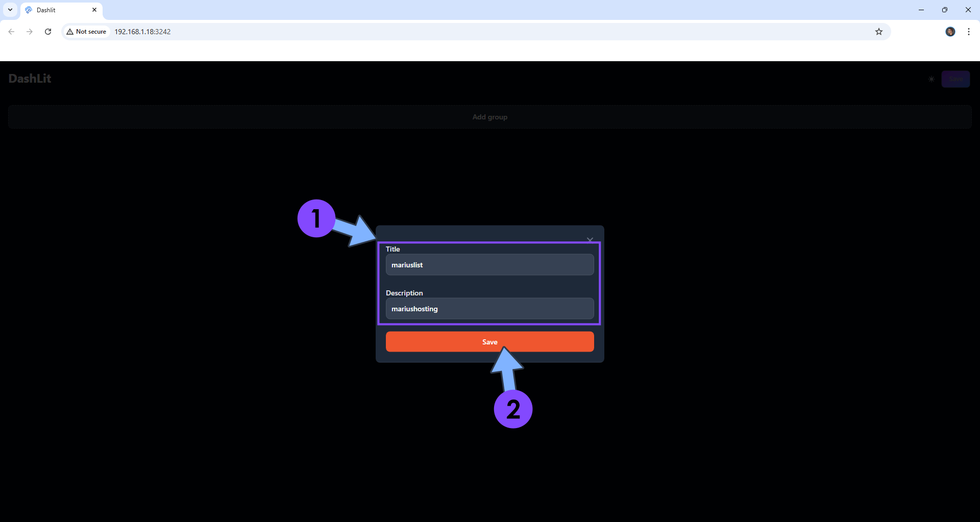This screenshot has width=980, height=522.
Task: Click the Not secure site info chip
Action: click(86, 32)
